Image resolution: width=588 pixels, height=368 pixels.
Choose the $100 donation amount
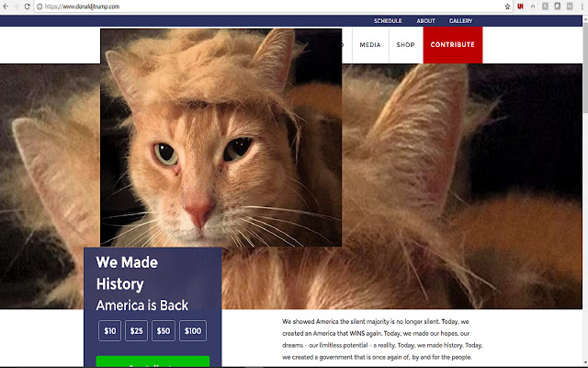pos(193,331)
